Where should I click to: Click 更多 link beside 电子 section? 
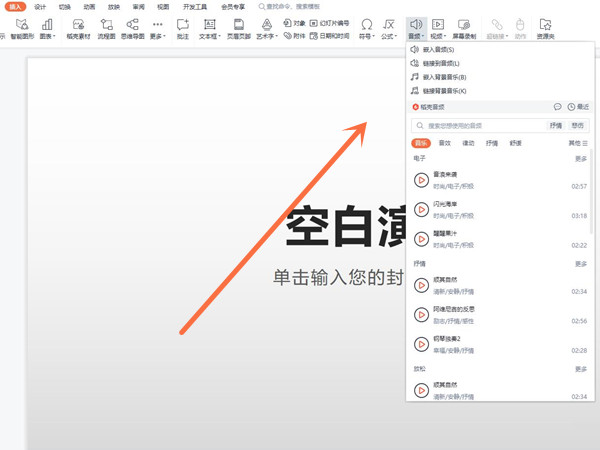(x=581, y=159)
